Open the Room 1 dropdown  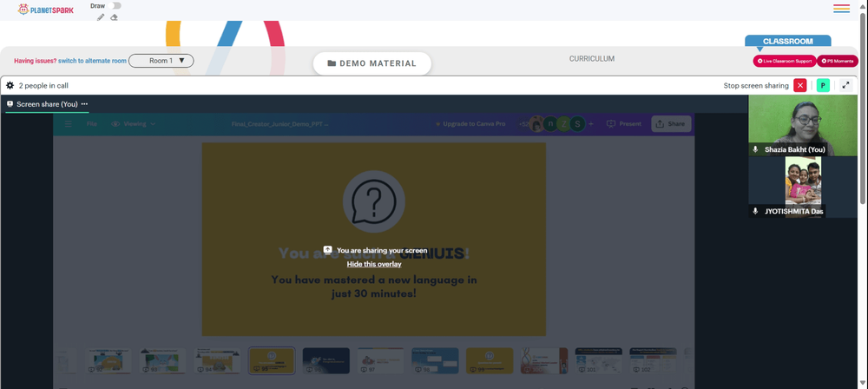click(x=161, y=61)
